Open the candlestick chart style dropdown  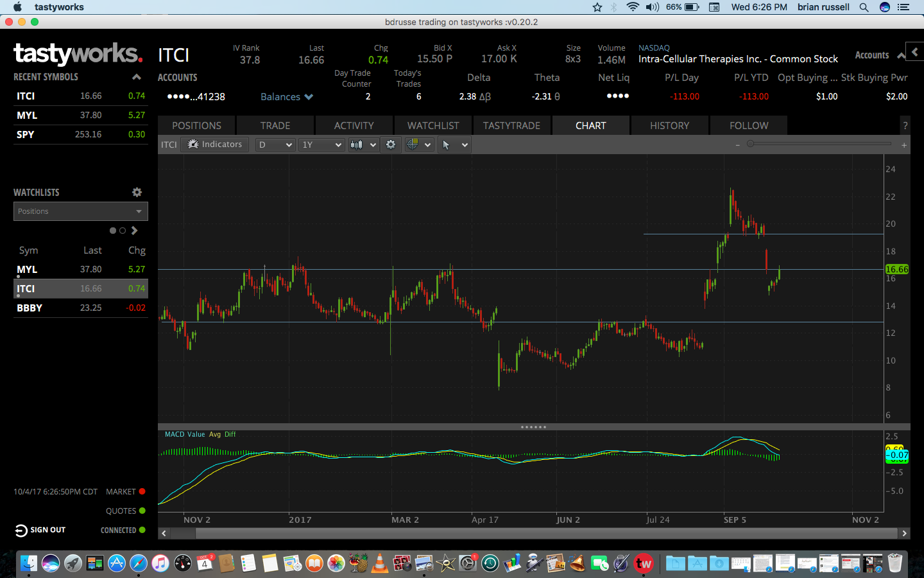click(x=363, y=145)
